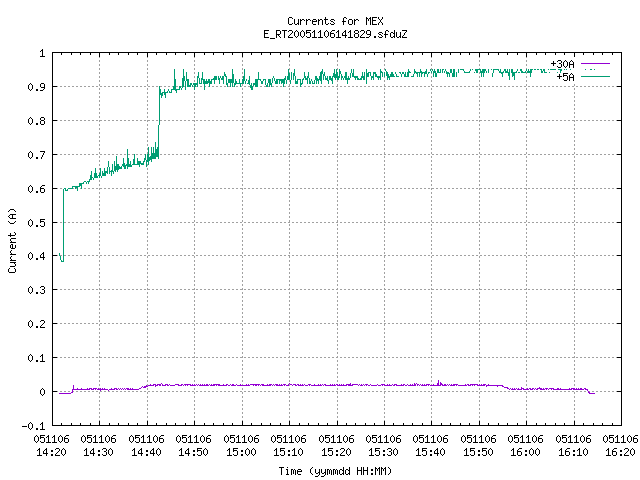This screenshot has height=480, width=640.
Task: Click the y-axis tick label 0.8
Action: pos(36,121)
